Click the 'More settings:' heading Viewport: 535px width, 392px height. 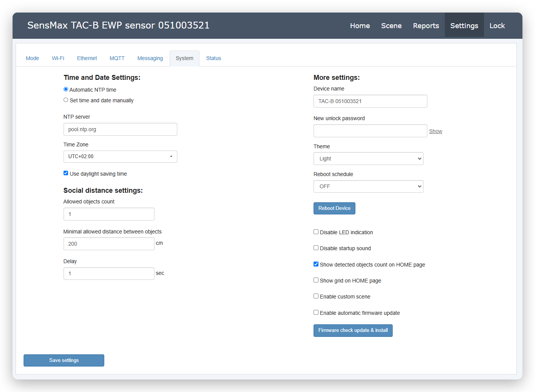(x=337, y=78)
